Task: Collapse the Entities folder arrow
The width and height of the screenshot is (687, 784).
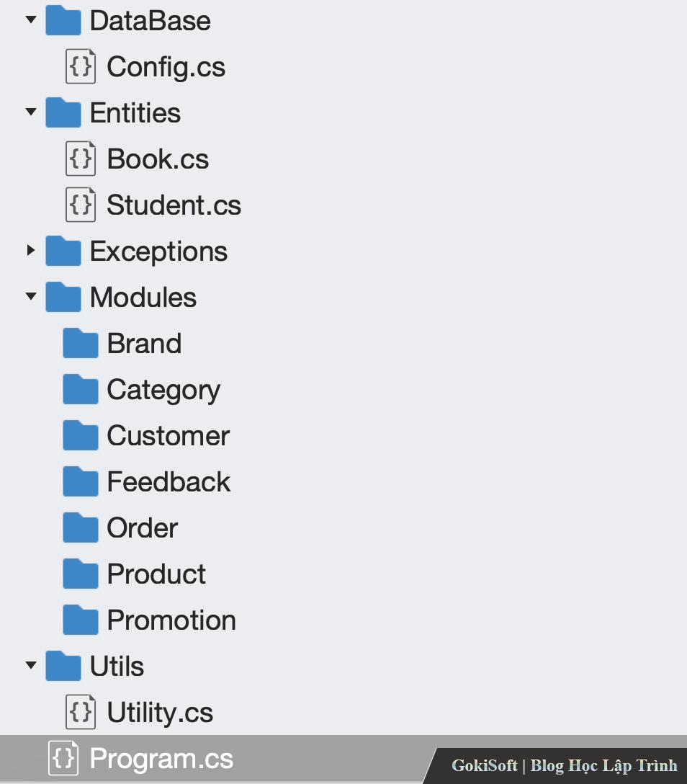Action: click(x=30, y=112)
